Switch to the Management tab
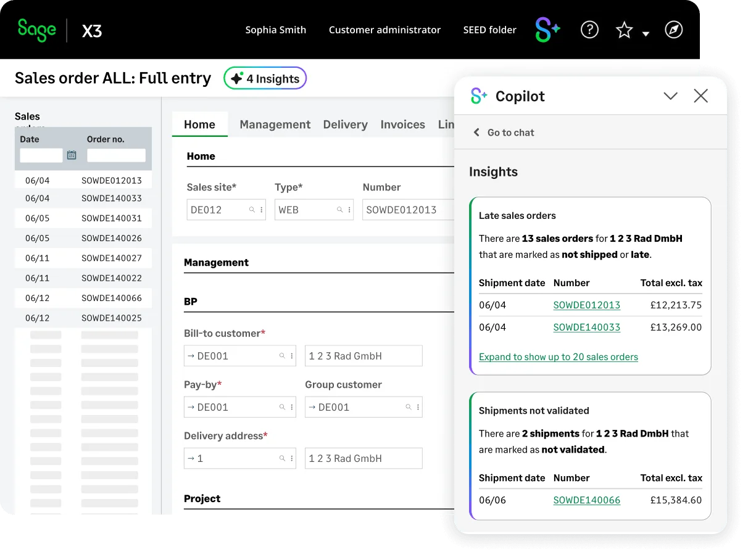Image resolution: width=748 pixels, height=560 pixels. click(275, 124)
